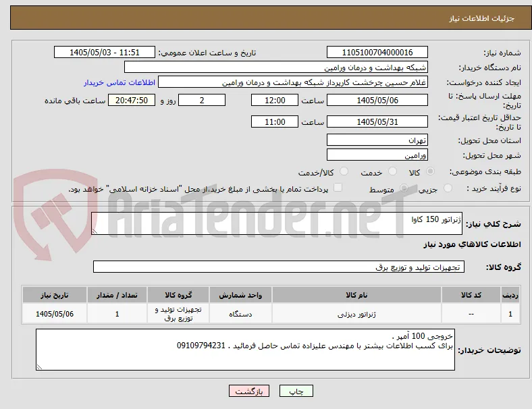Screen dimensions: 532x409
Task: Click the goods group cell in the table row
Action: 178,314
